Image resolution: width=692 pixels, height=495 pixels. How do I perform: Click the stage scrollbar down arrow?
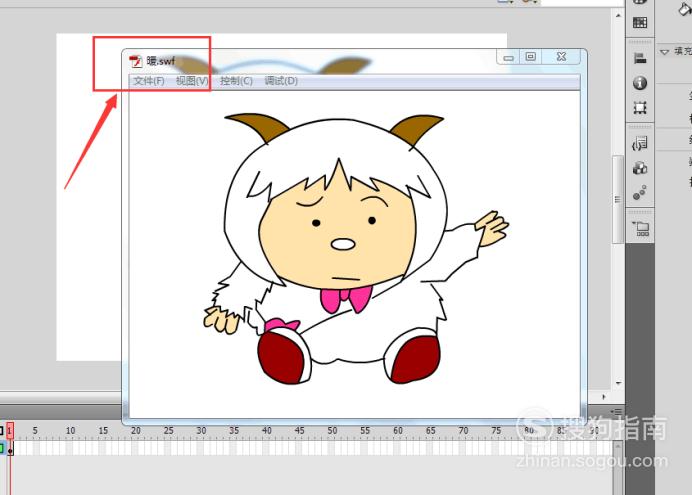[618, 383]
